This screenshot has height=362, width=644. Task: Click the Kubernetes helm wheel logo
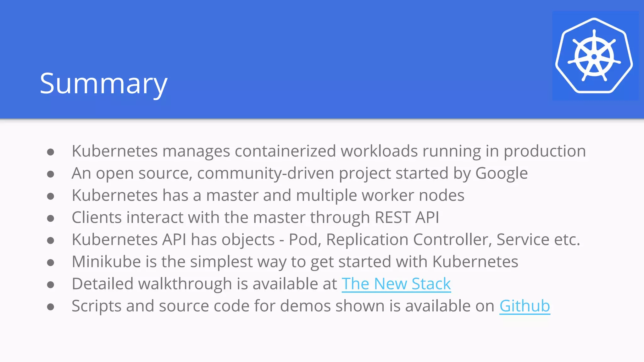pyautogui.click(x=594, y=56)
